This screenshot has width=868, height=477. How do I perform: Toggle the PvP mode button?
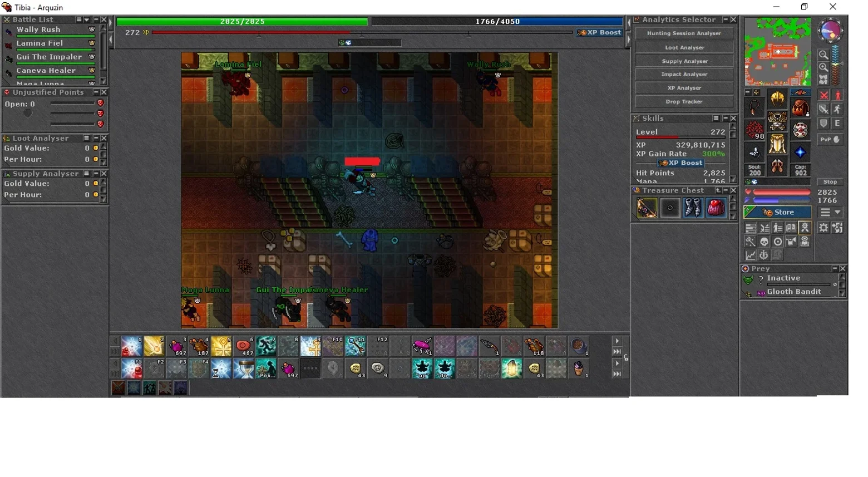pos(830,140)
